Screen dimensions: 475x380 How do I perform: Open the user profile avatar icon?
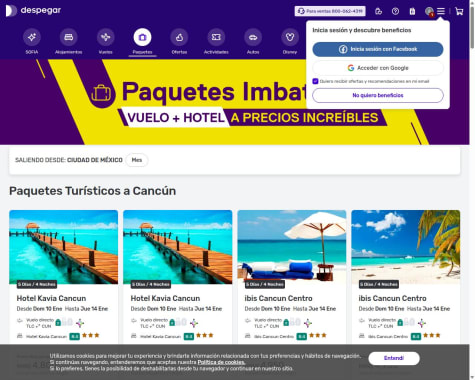pos(429,11)
